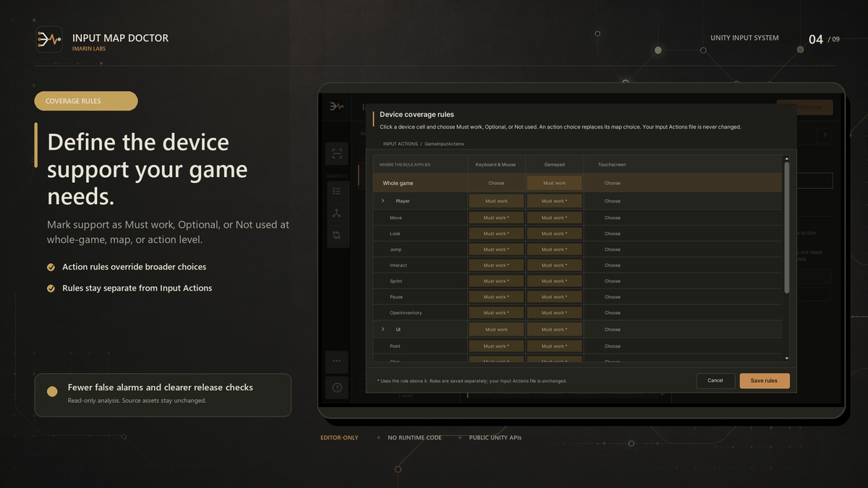Open the UI row Gamepad cell
The height and width of the screenshot is (488, 868).
coord(554,330)
